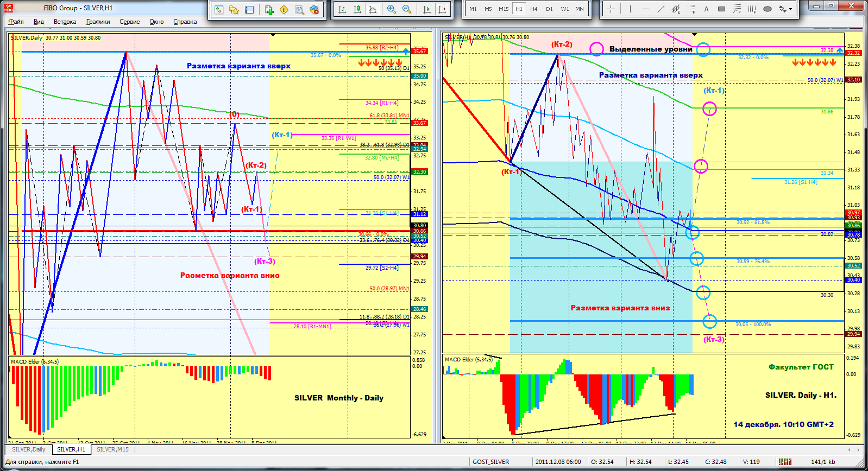Switch to the SILVER,M15 chart tab
868x471 pixels.
[113, 449]
